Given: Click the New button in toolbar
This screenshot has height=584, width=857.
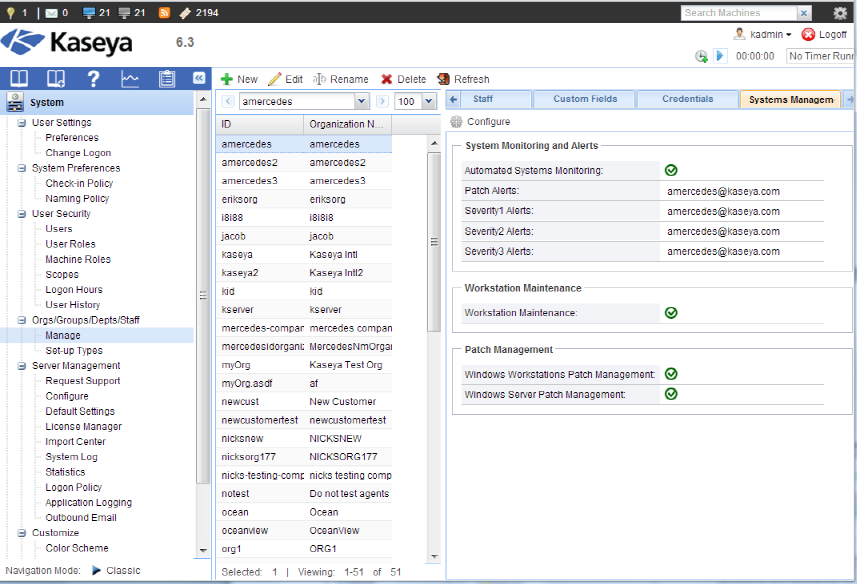Looking at the screenshot, I should (x=239, y=79).
